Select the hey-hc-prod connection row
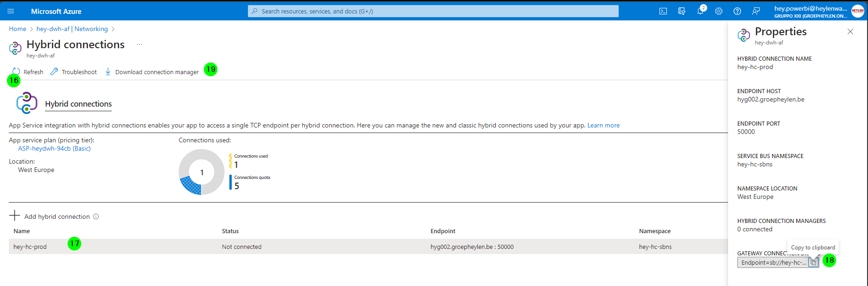 tap(368, 247)
